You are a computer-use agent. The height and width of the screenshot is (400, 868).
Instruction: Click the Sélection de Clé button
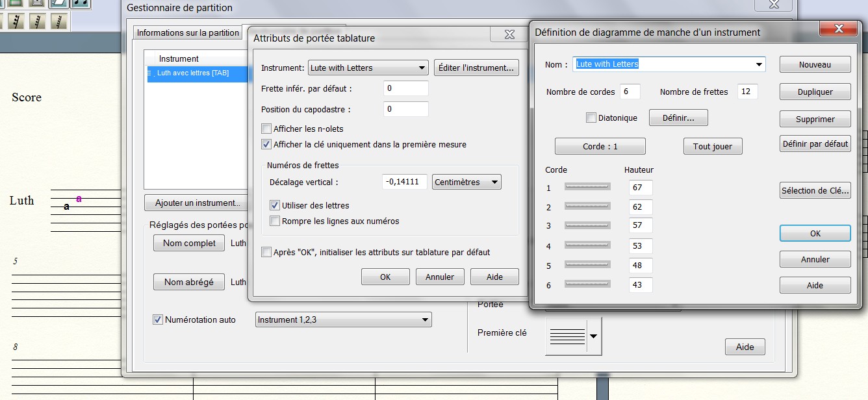[x=815, y=190]
